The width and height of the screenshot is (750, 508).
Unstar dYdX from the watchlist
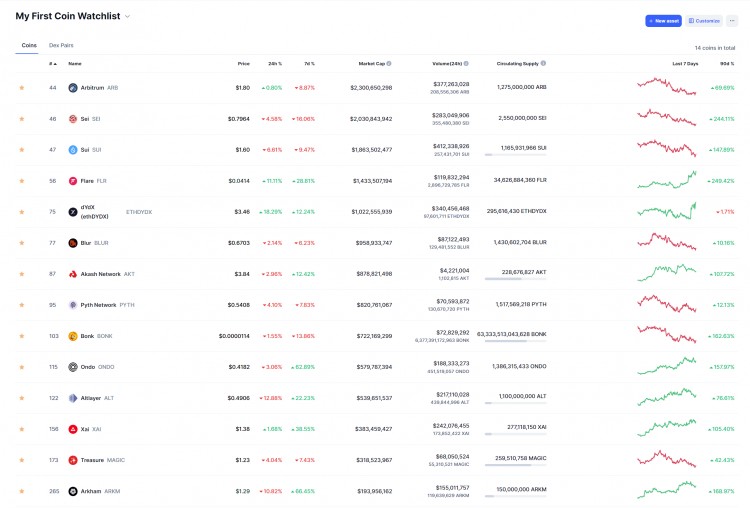tap(22, 212)
